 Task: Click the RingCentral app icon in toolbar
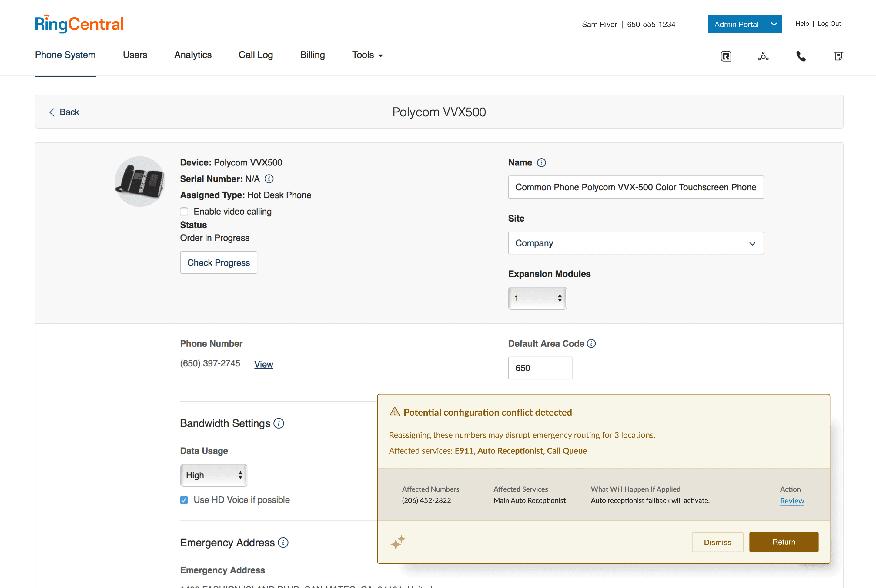point(726,56)
